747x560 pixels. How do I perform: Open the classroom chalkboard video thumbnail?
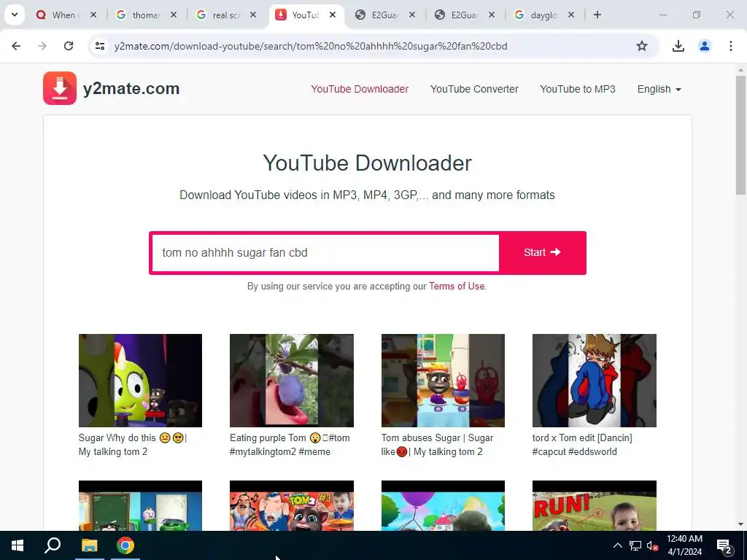(x=140, y=506)
